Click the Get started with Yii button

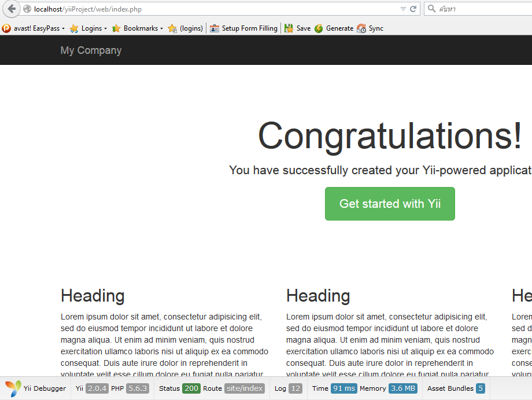pyautogui.click(x=390, y=204)
